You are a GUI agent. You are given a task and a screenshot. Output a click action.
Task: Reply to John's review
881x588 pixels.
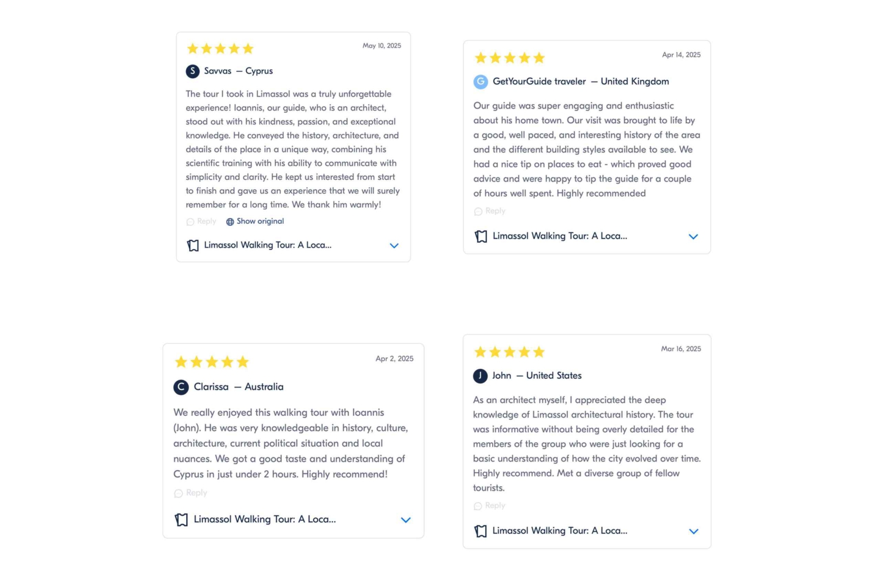pyautogui.click(x=490, y=506)
